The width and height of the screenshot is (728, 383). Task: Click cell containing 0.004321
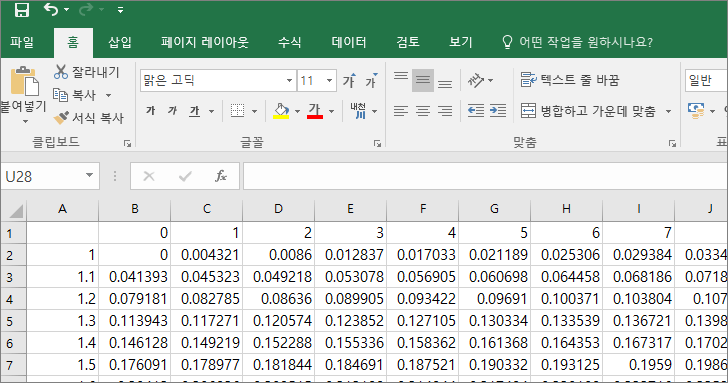[207, 255]
